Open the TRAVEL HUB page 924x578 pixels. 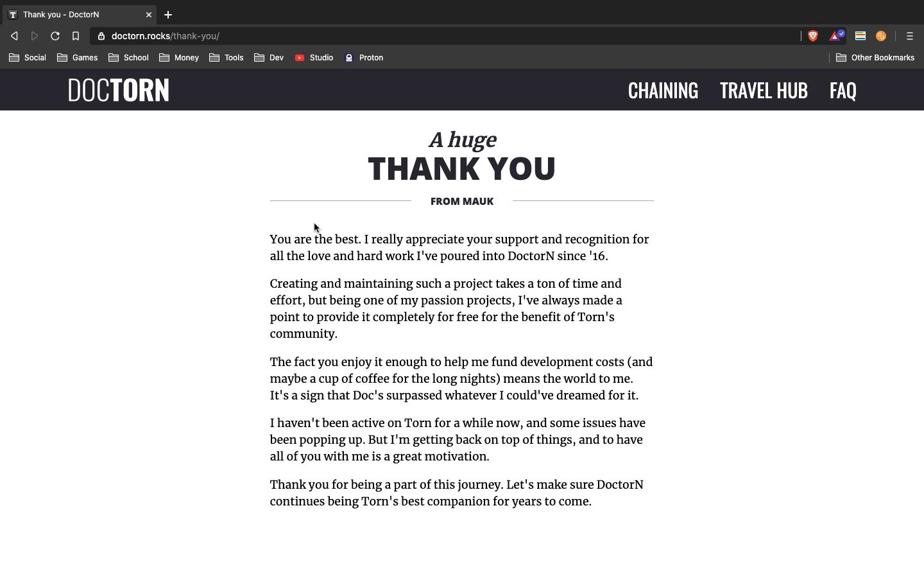pyautogui.click(x=764, y=91)
